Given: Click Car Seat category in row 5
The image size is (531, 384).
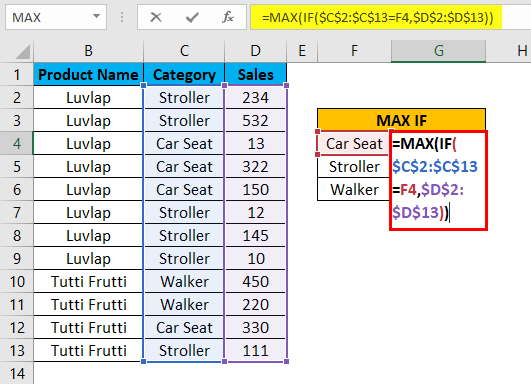Looking at the screenshot, I should tap(184, 167).
